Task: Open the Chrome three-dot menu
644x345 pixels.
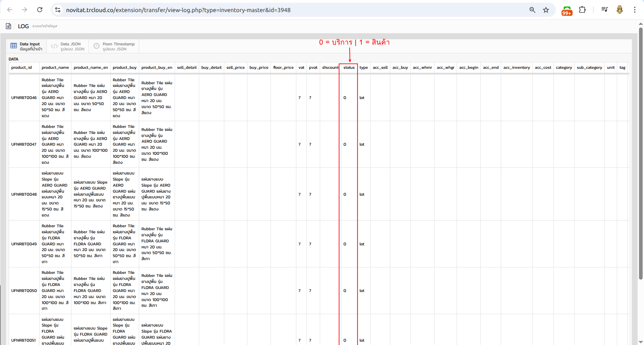Action: pyautogui.click(x=635, y=10)
